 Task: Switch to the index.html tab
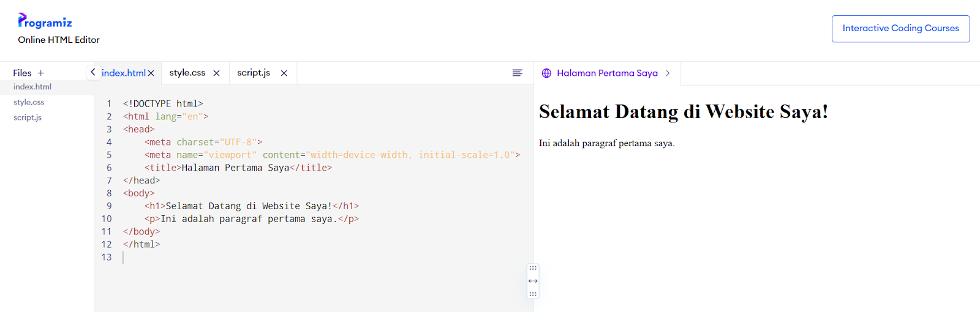click(x=124, y=73)
